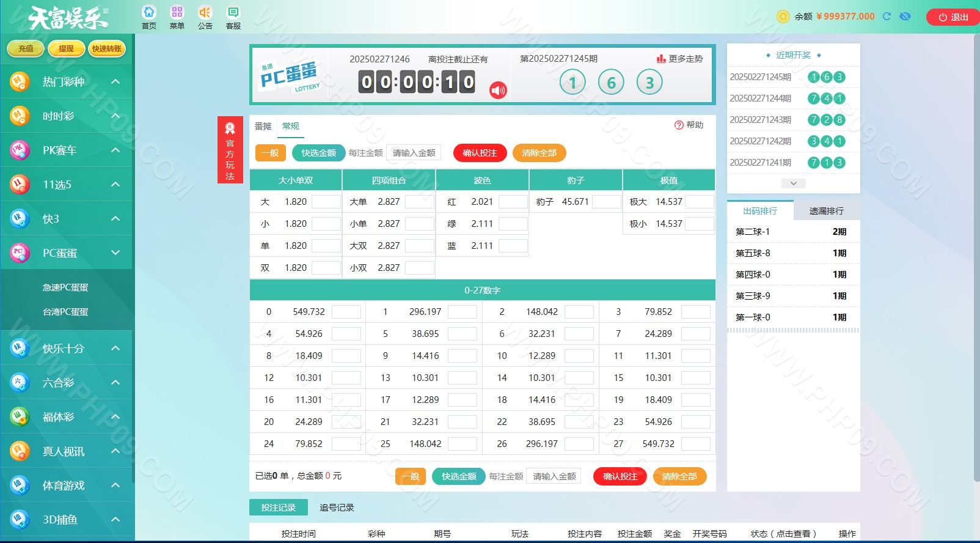Select the 一般 mode button at top
This screenshot has width=980, height=543.
(x=270, y=153)
